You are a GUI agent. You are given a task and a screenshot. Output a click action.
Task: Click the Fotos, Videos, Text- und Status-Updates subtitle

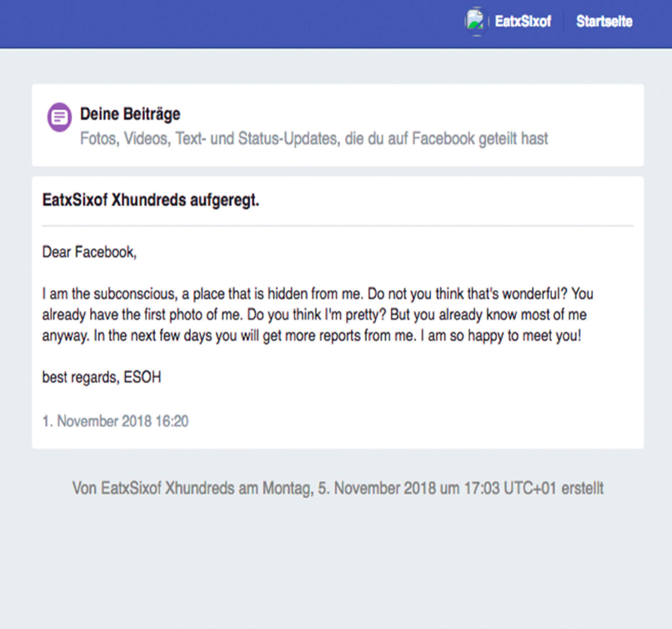pyautogui.click(x=313, y=138)
